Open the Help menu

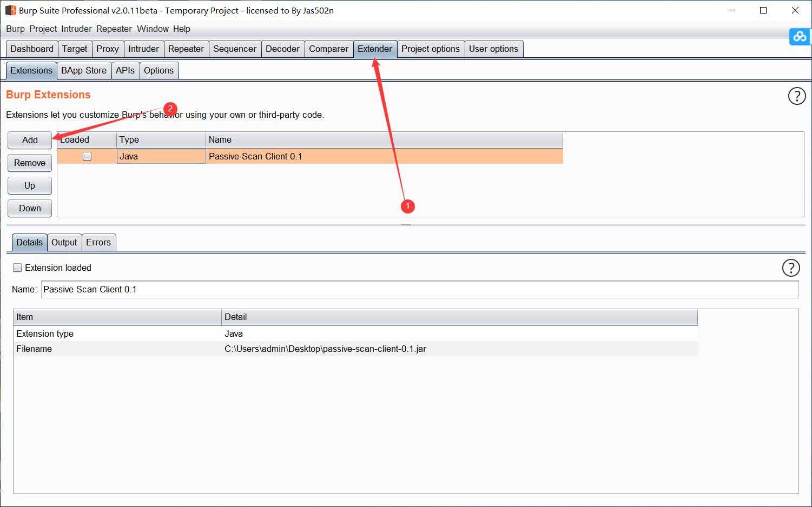click(182, 29)
